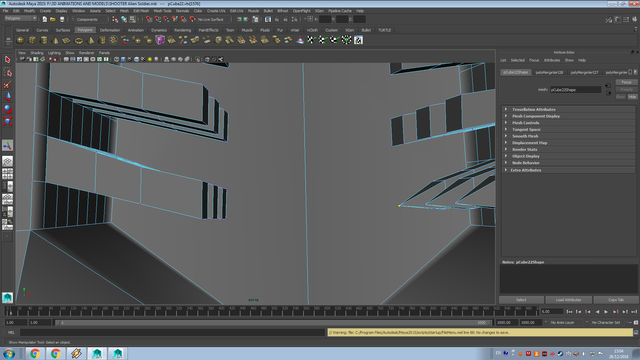
Task: Create a polygon Cylinder from shelf
Action: click(x=44, y=40)
